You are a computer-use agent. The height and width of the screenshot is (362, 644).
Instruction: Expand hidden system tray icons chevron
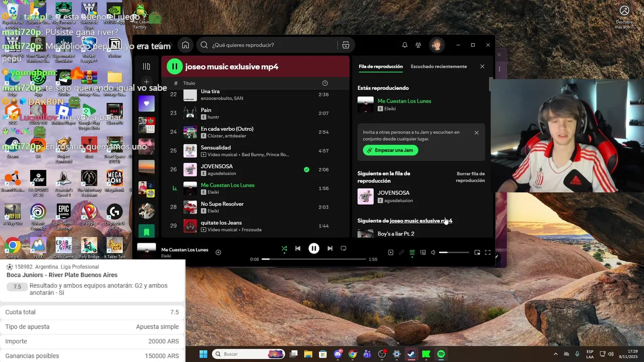(555, 354)
